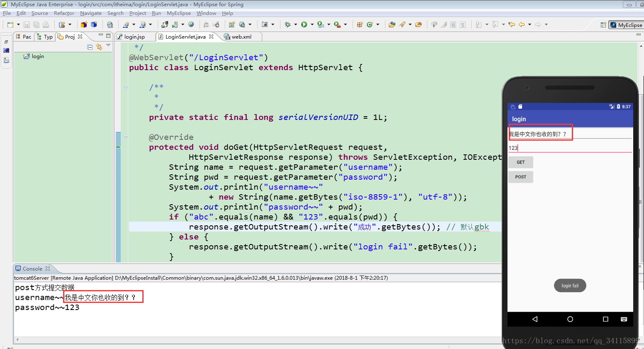Open the Back history dropdown arrow

click(529, 25)
